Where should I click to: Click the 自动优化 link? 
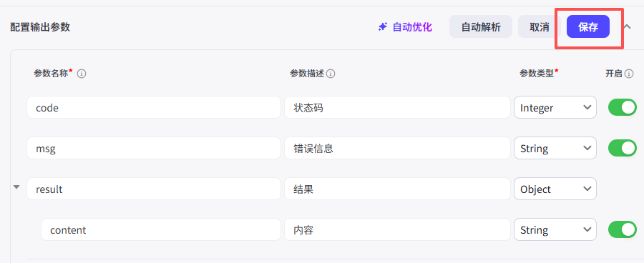point(412,27)
